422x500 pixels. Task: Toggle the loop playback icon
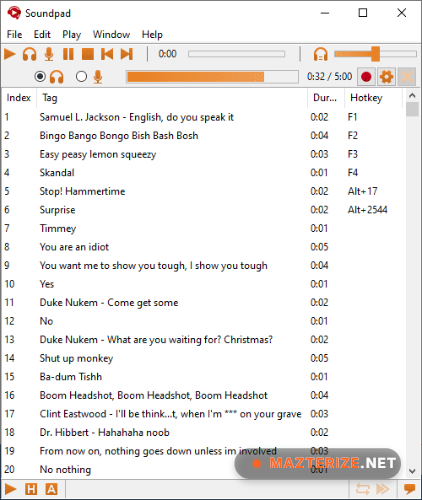click(x=363, y=489)
